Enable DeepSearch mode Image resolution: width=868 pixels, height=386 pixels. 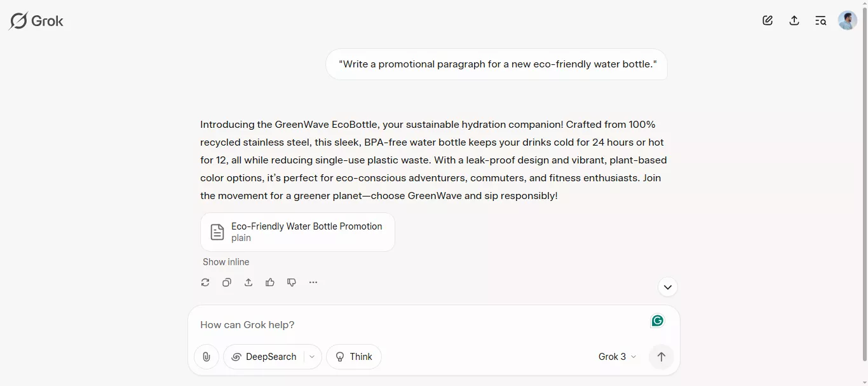tap(264, 357)
